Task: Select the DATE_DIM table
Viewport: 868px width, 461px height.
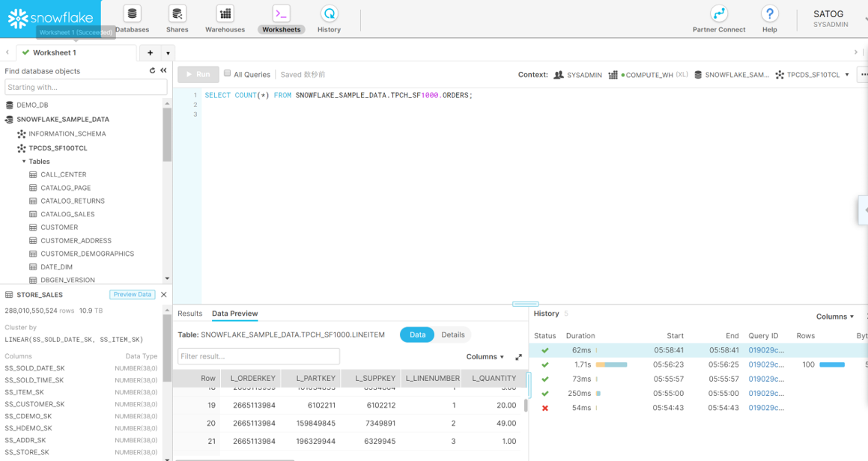Action: tap(56, 266)
